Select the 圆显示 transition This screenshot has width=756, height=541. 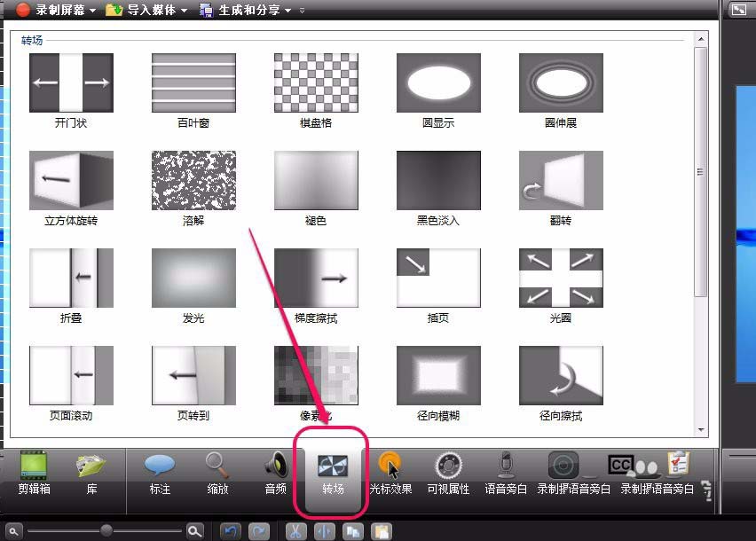pyautogui.click(x=438, y=82)
